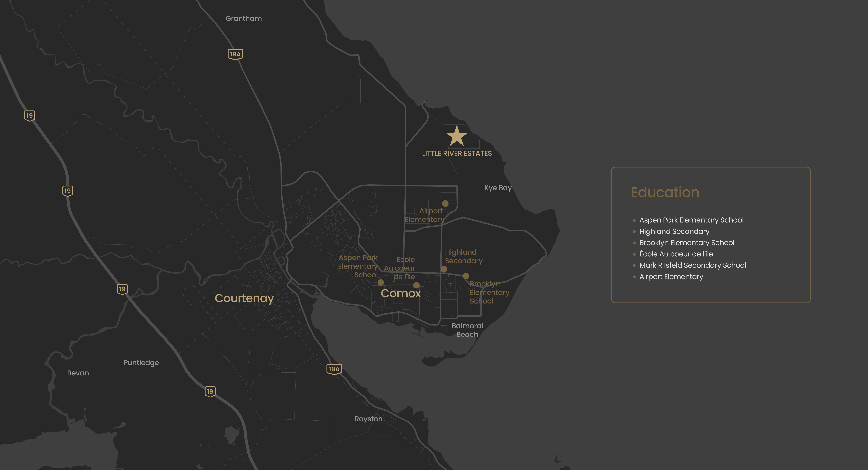Click the Airport Elementary label on the map
The image size is (868, 470).
425,215
